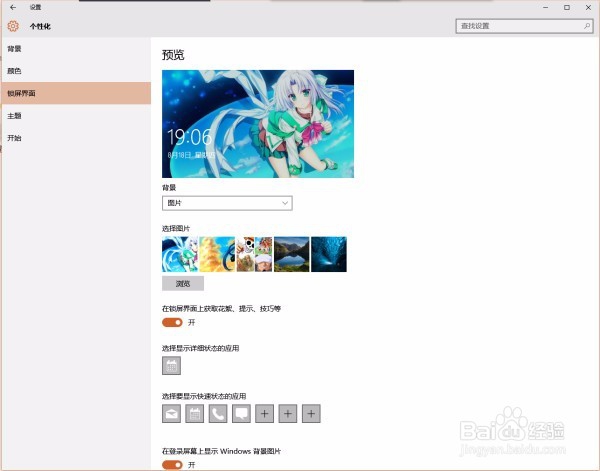Click the Personalization gear icon
Viewport: 600px width, 471px height.
[x=13, y=26]
